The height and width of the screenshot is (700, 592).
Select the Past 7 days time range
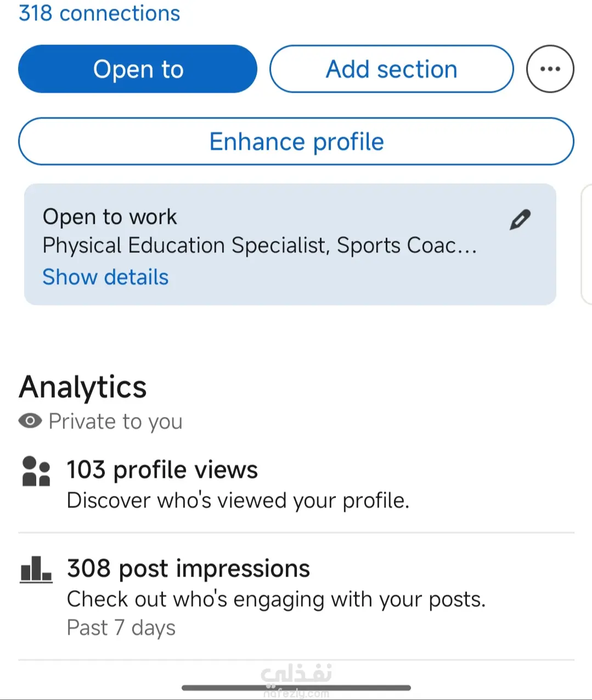pos(121,628)
